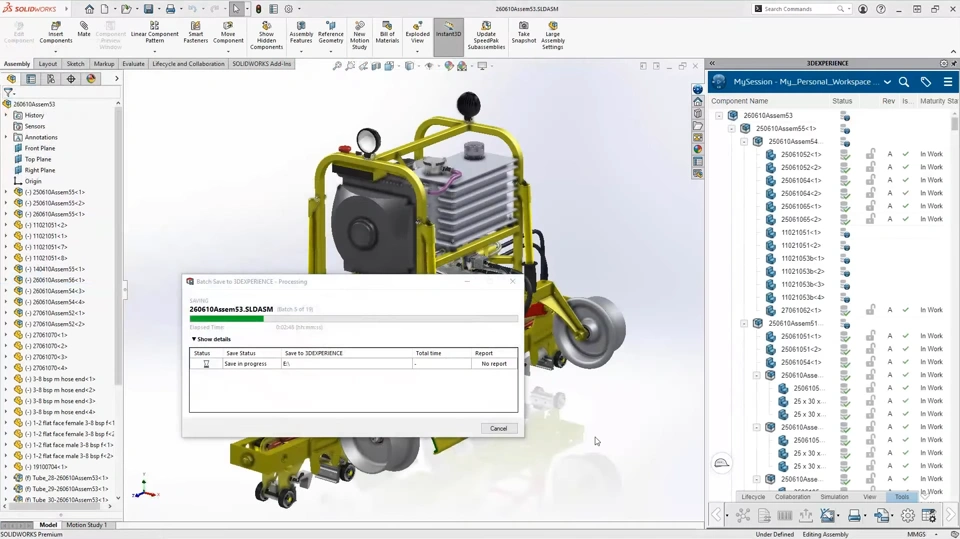The height and width of the screenshot is (539, 960).
Task: Select the Mate tool
Action: tap(84, 29)
